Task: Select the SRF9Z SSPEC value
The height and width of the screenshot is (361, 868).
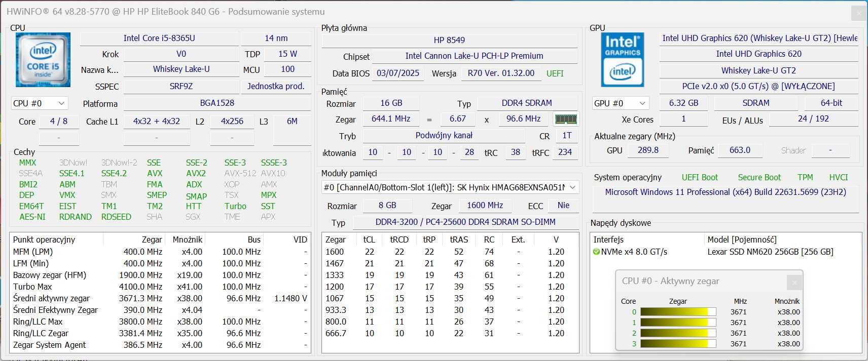Action: coord(181,87)
